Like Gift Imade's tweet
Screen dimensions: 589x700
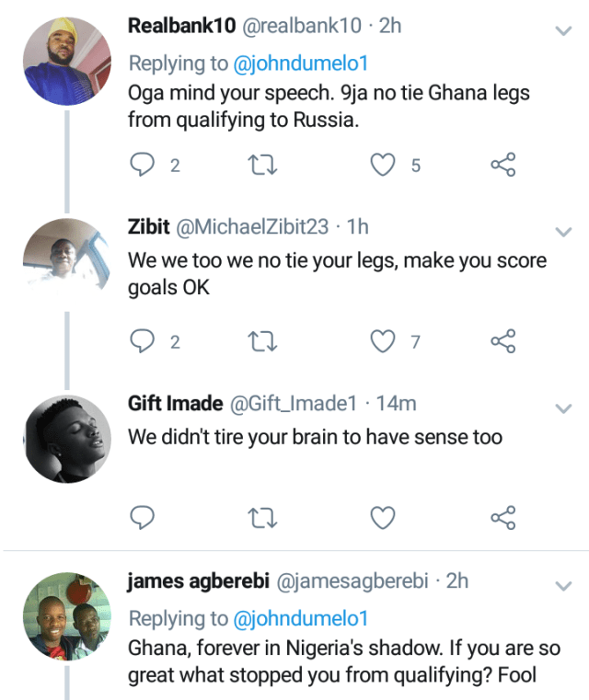pyautogui.click(x=382, y=518)
